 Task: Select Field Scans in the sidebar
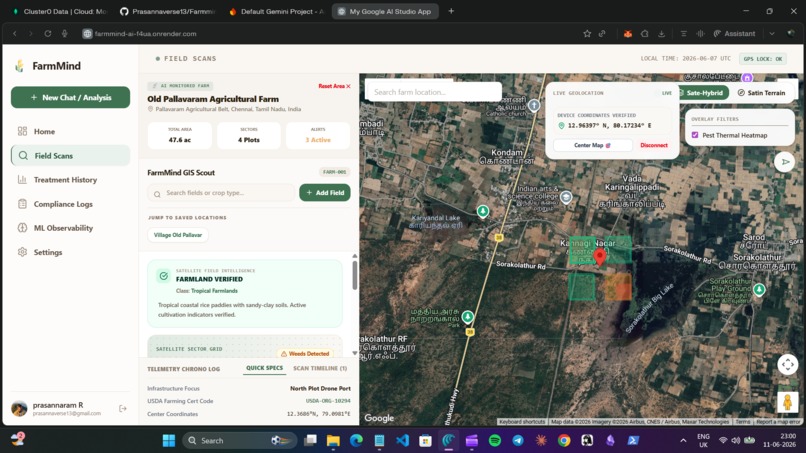[x=70, y=156]
